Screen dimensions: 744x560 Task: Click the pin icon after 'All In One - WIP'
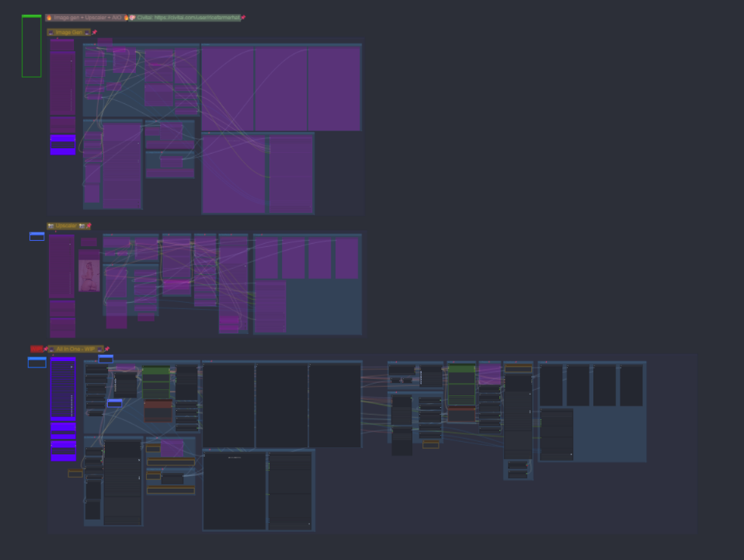coord(106,349)
